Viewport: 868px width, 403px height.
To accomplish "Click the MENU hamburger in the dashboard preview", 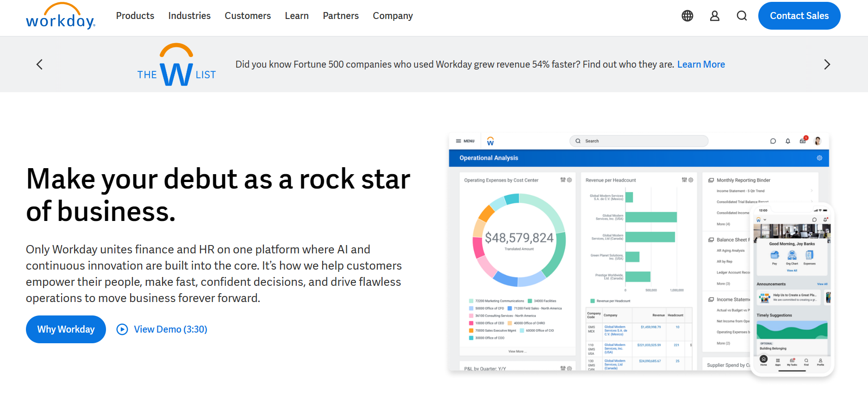I will coord(465,141).
